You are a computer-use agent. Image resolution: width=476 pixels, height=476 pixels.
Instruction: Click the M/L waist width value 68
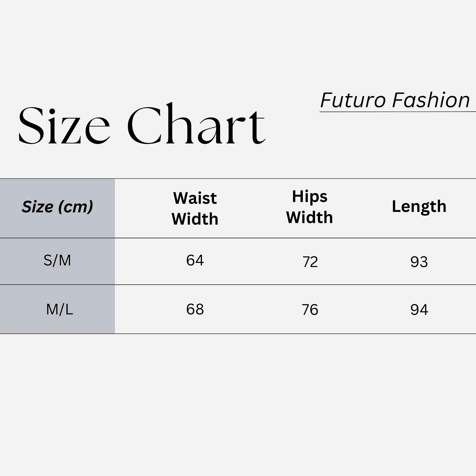tap(195, 309)
